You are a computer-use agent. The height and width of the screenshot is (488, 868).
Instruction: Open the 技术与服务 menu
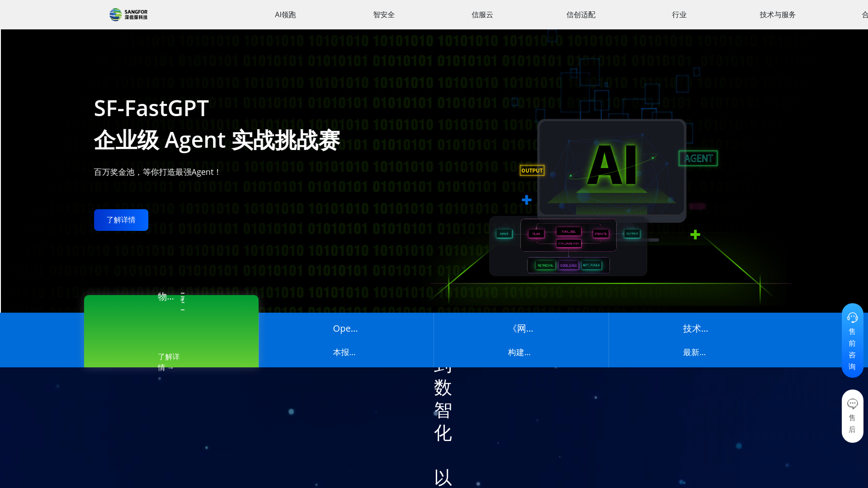(x=778, y=14)
